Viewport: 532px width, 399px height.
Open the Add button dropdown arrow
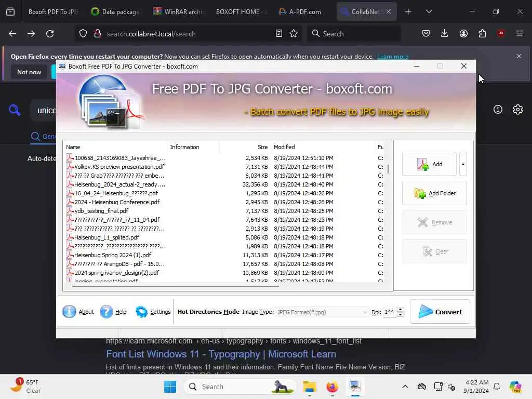pos(463,164)
